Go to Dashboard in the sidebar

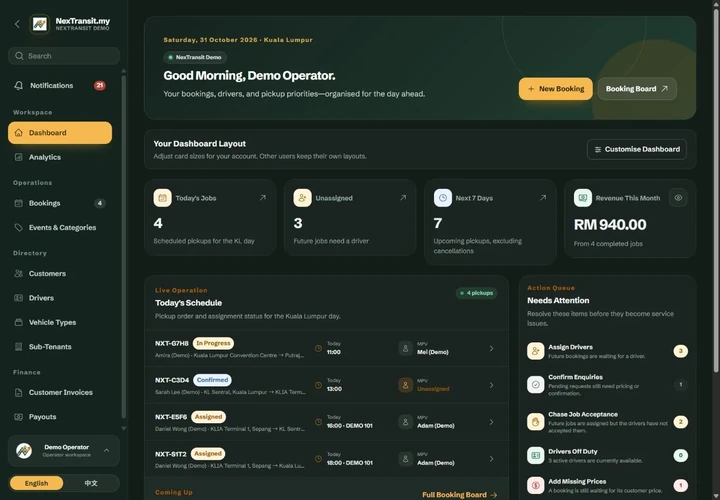coord(60,133)
